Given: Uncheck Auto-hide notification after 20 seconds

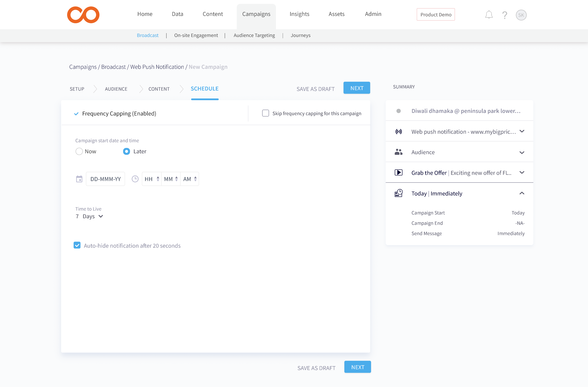Looking at the screenshot, I should tap(77, 245).
